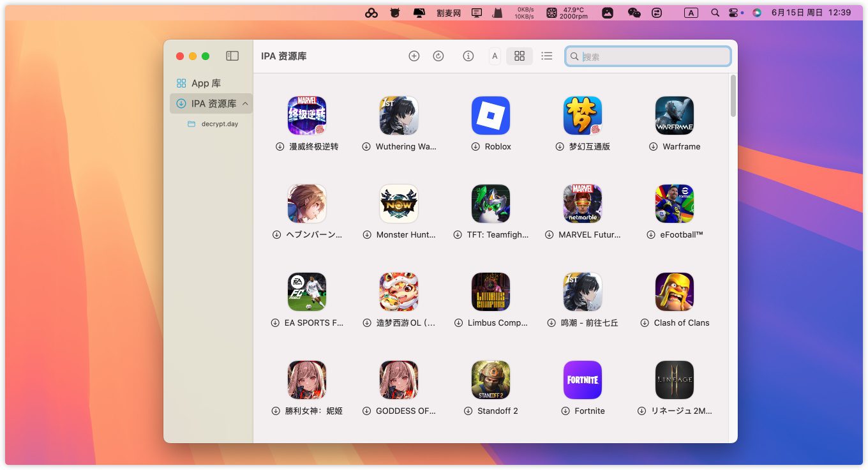Open the Warframe app icon
Viewport: 868px width, 470px height.
coord(675,116)
